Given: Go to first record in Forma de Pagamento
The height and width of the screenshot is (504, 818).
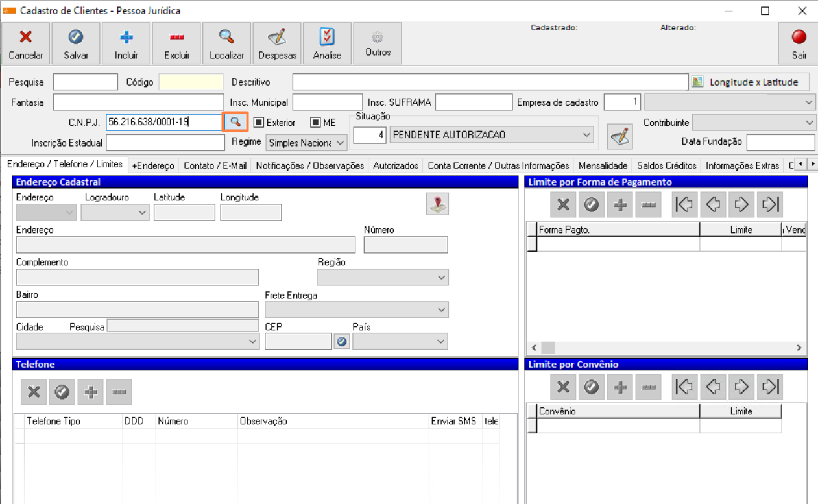Looking at the screenshot, I should click(x=684, y=205).
